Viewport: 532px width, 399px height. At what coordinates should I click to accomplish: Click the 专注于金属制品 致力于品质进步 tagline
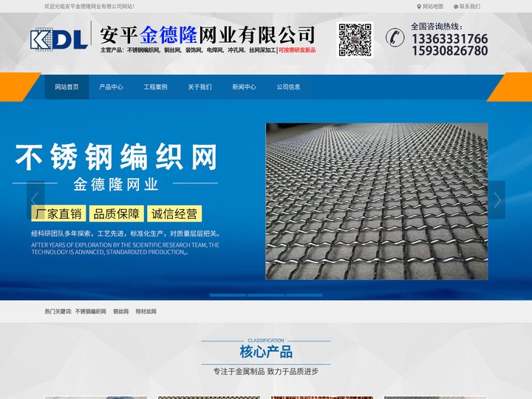[266, 372]
